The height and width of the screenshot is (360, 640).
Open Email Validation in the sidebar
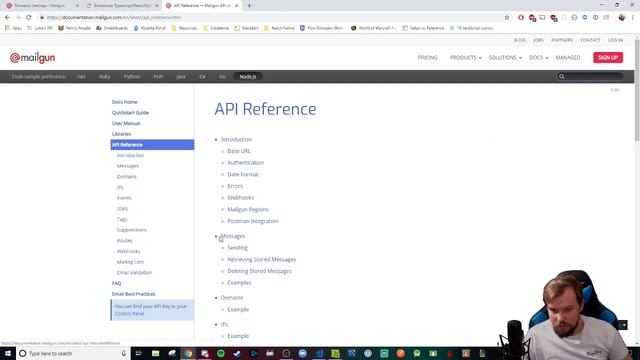(134, 273)
